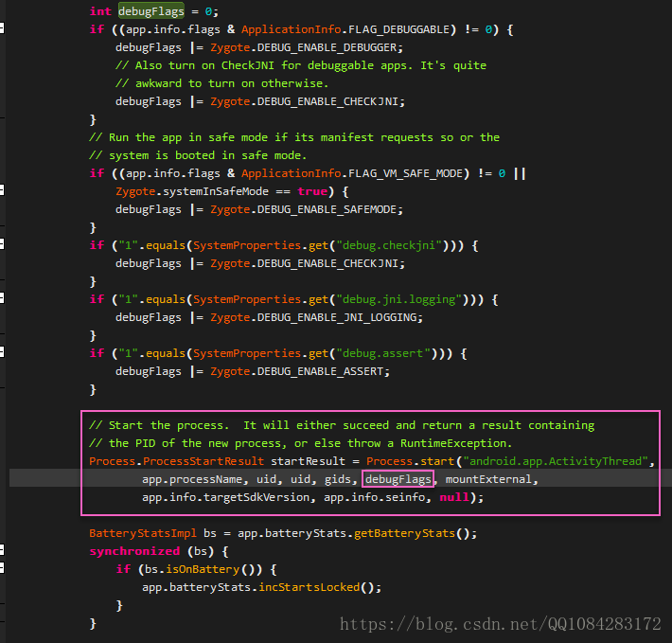
Task: Click the 'awkward to turn on otherwise' comment
Action: coord(222,83)
